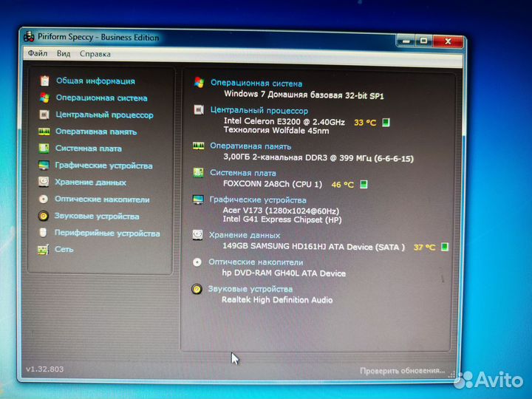Select Сеть section in the sidebar
Image resolution: width=532 pixels, height=399 pixels.
tap(64, 250)
